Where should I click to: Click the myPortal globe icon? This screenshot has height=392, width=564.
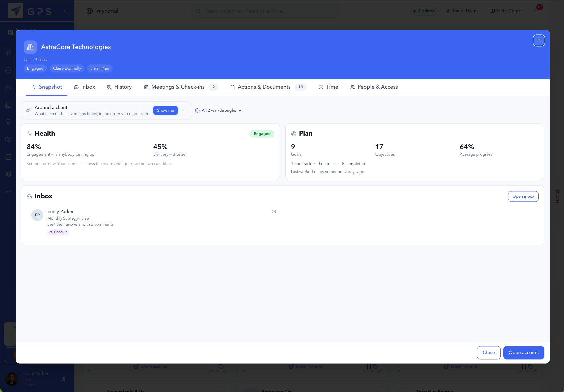coord(90,11)
